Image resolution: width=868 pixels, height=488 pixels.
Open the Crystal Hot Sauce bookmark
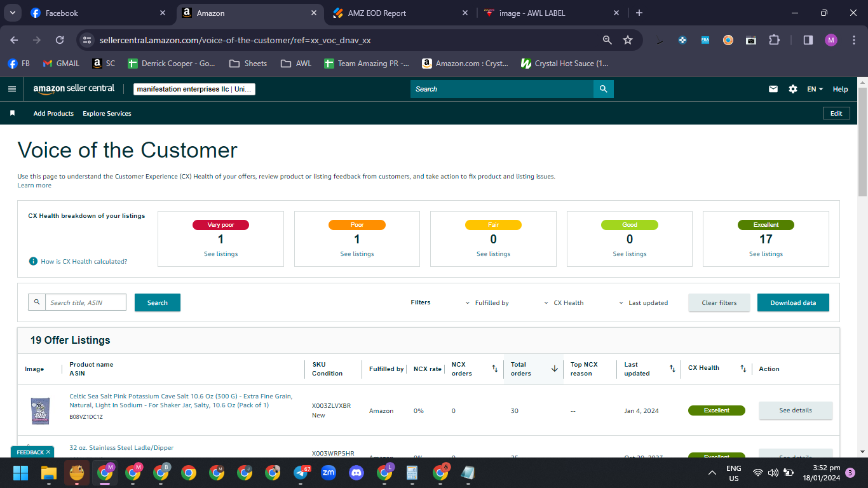coord(564,64)
